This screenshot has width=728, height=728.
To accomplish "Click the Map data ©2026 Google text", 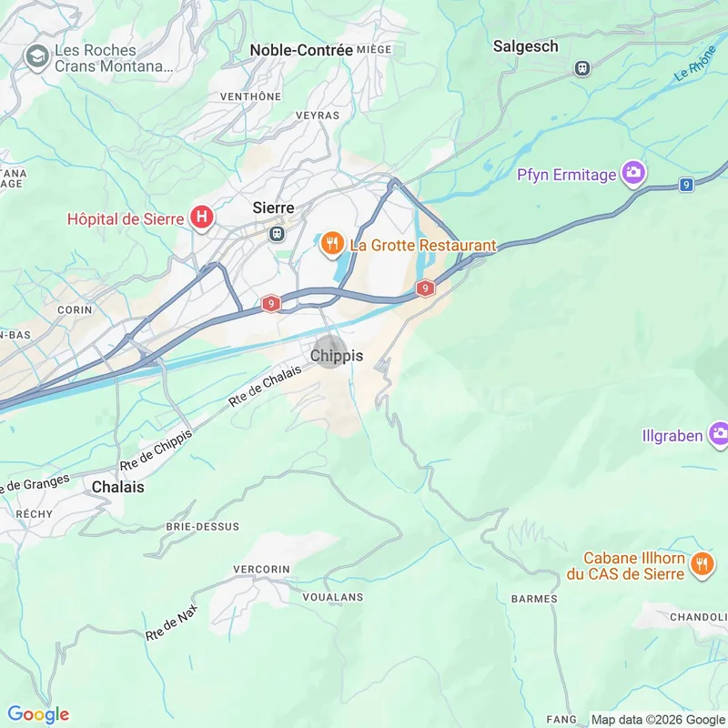I will [659, 720].
